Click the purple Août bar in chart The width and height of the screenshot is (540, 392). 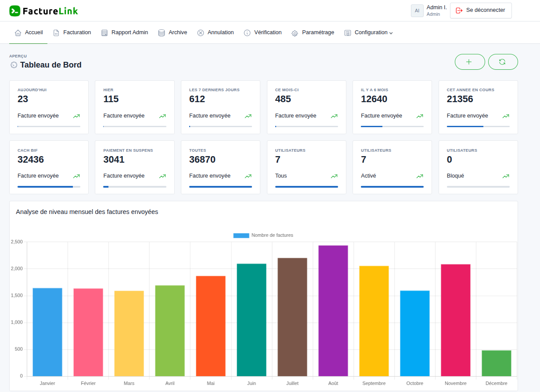tap(333, 310)
